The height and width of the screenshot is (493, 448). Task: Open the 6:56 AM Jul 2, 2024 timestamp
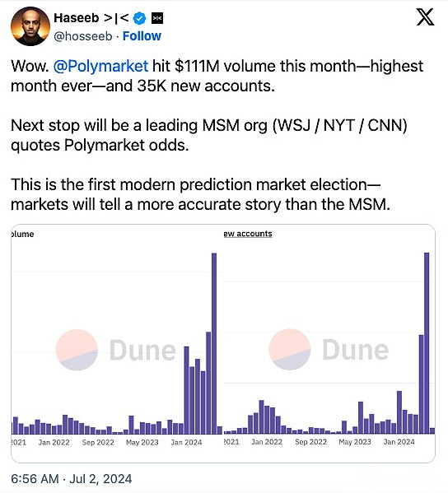(72, 479)
